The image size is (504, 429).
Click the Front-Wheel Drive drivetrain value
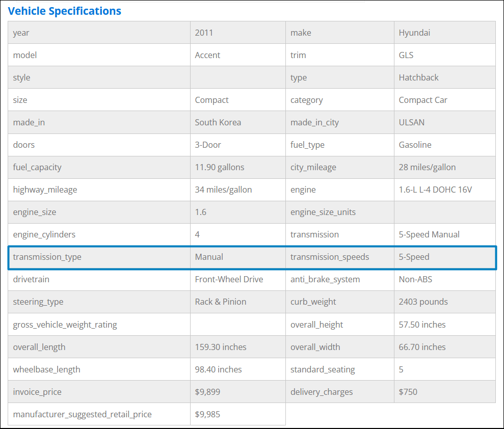229,279
